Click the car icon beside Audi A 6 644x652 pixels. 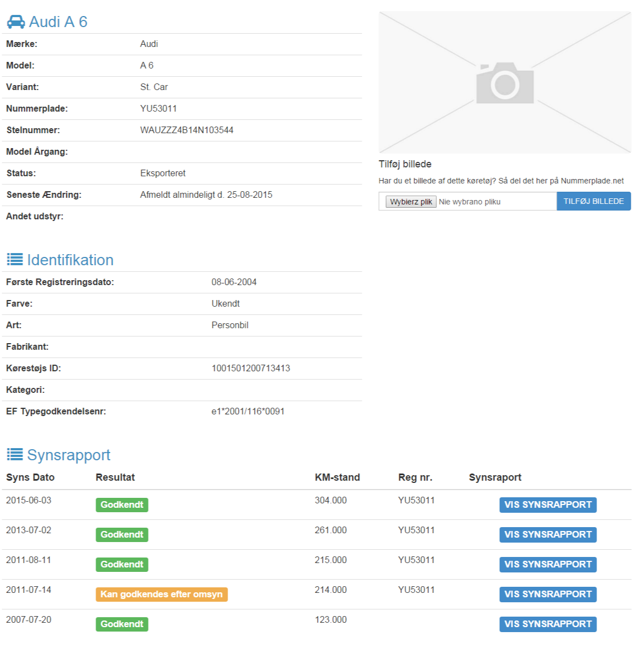[16, 22]
